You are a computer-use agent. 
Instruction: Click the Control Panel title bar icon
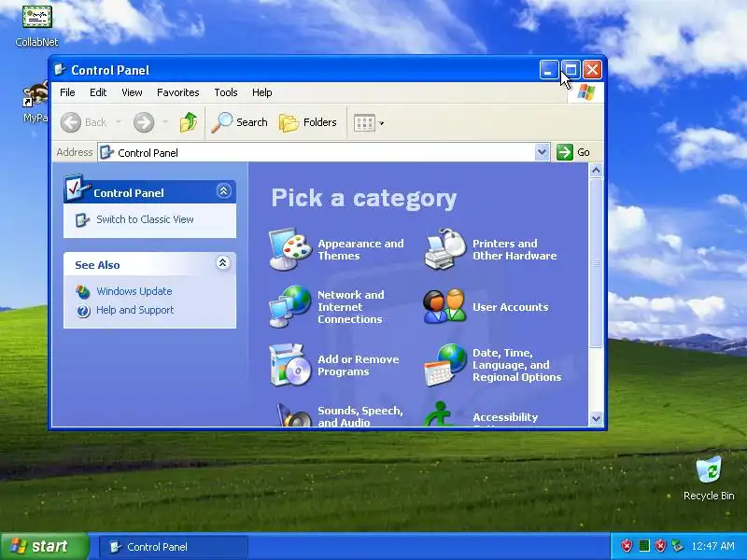(60, 70)
